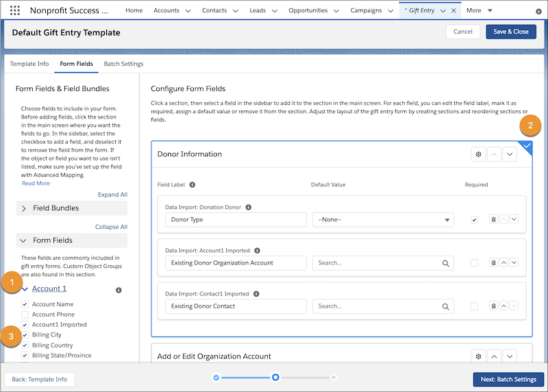Show info for Data Import: Contact1 Imported
The image size is (548, 392).
(x=256, y=294)
